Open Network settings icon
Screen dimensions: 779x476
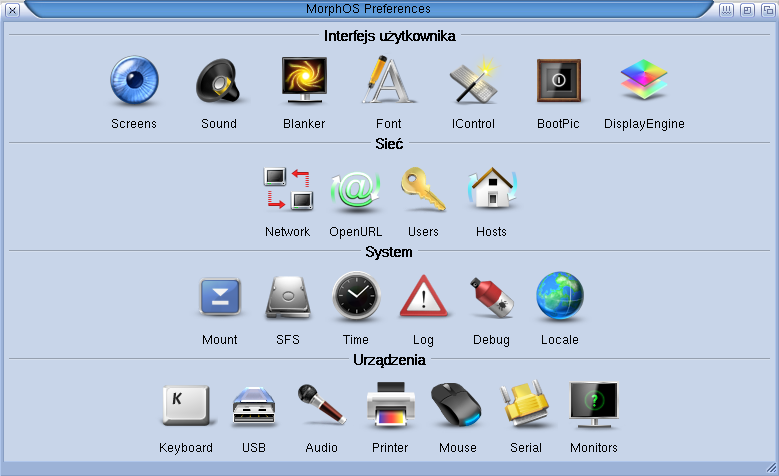pos(288,189)
